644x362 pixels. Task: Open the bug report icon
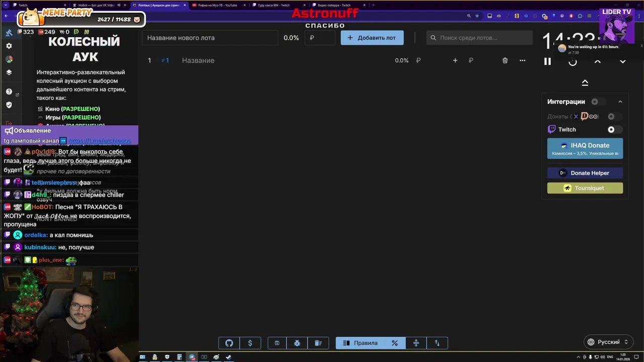click(297, 343)
